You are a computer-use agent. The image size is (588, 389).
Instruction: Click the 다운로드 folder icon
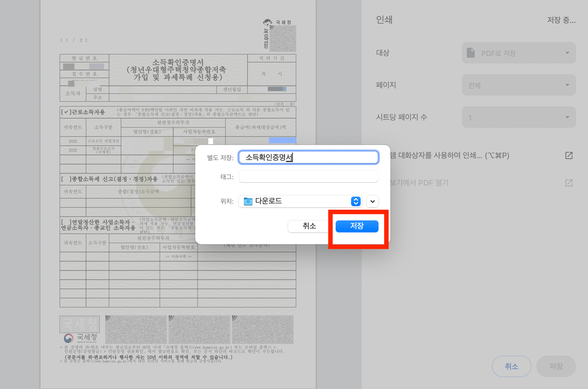[248, 201]
